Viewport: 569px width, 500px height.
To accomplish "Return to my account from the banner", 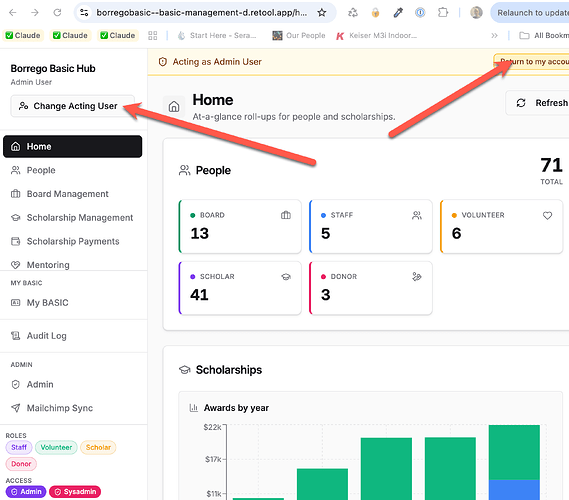I will coord(532,62).
